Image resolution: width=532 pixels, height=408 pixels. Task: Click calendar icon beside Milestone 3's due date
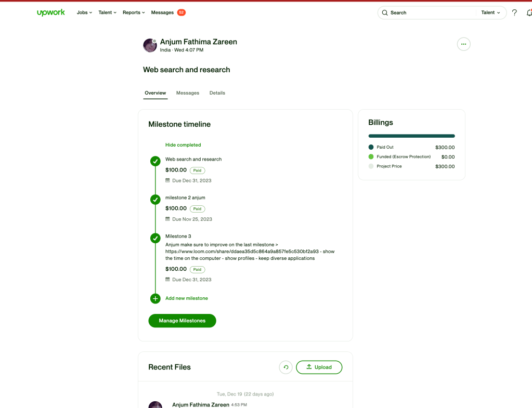click(167, 280)
